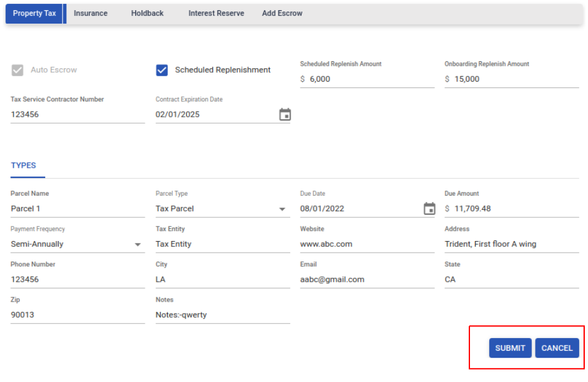Open the Contract Expiration Date calendar picker
588x382 pixels.
coord(285,114)
